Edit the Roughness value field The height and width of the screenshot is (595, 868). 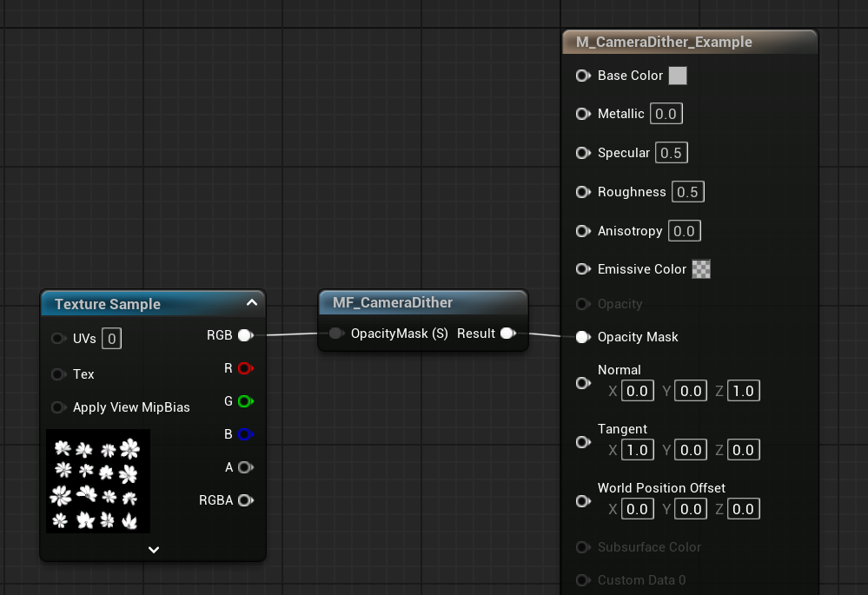[x=687, y=192]
